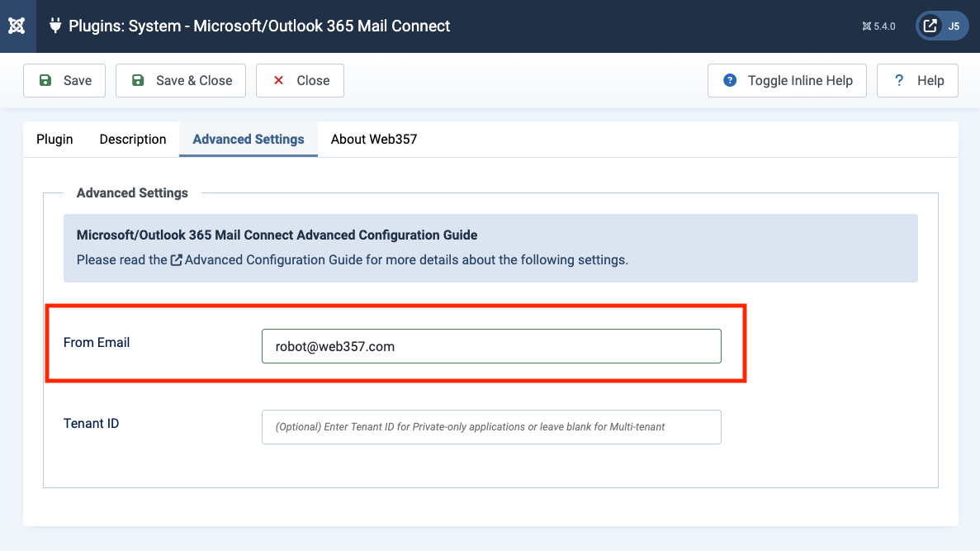Image resolution: width=980 pixels, height=551 pixels.
Task: Click the plug icon beside the page title
Action: click(x=55, y=26)
